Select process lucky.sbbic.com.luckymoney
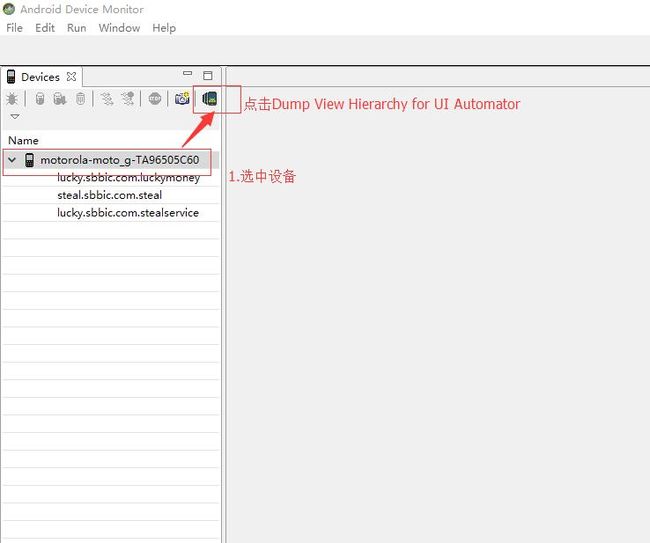Image resolution: width=650 pixels, height=543 pixels. point(129,178)
